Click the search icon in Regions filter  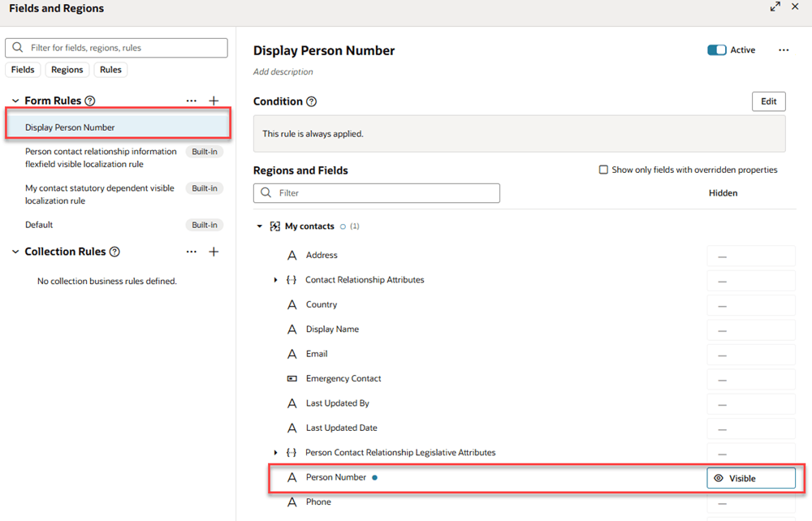(x=266, y=193)
